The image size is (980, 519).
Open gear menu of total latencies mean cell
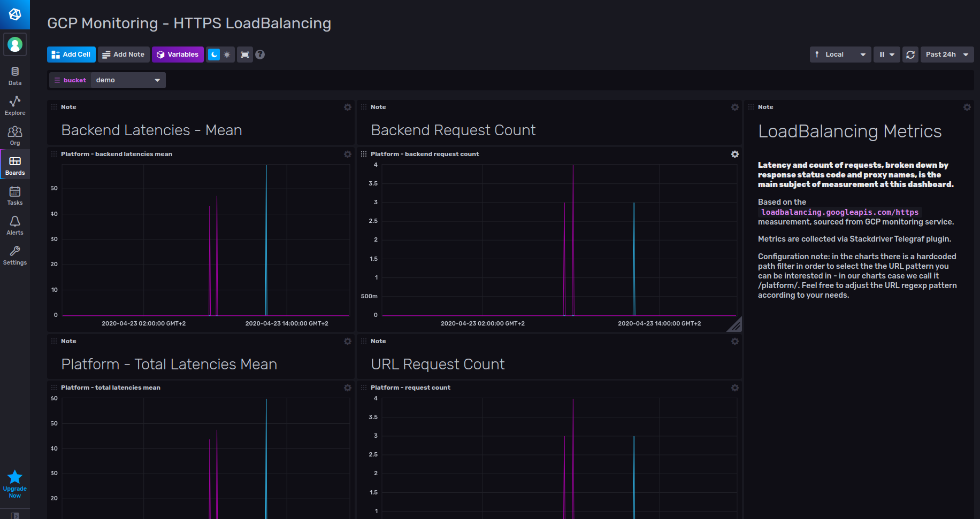348,388
